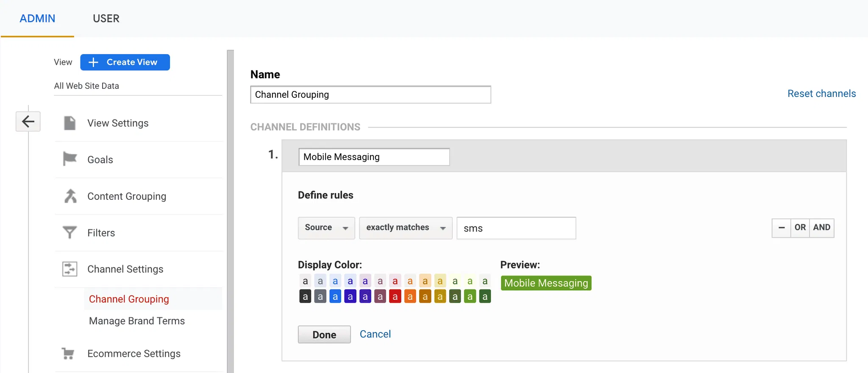Open Manage Brand Terms in sidebar
Viewport: 868px width, 373px height.
click(136, 321)
